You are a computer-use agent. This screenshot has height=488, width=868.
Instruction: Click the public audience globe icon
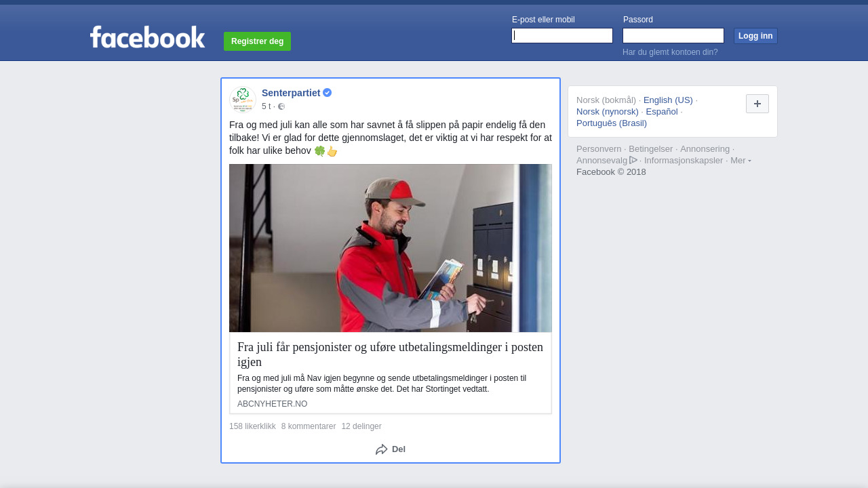(281, 106)
